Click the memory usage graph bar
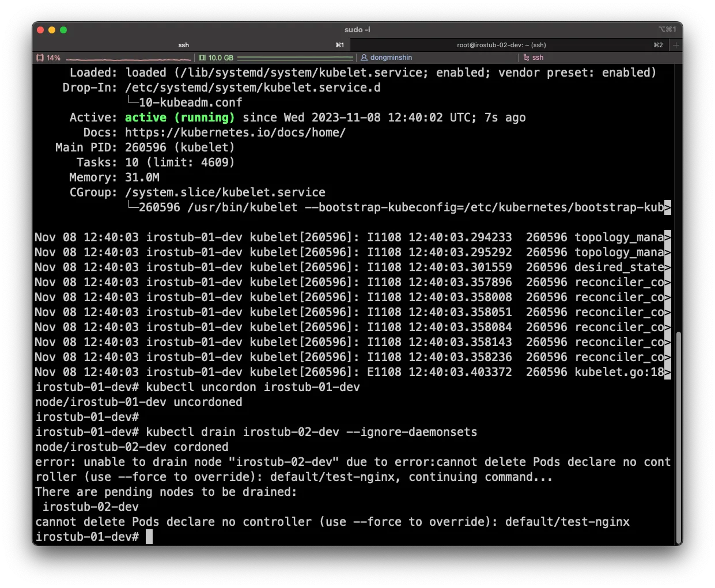 coord(295,58)
